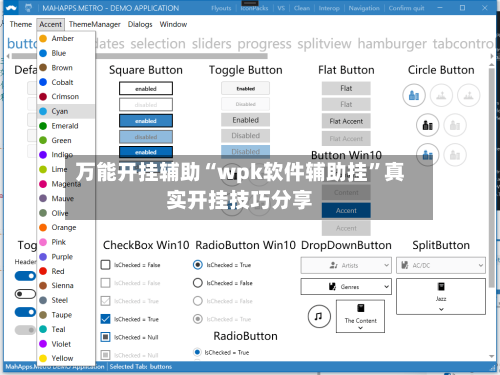Image resolution: width=500 pixels, height=375 pixels.
Task: Select the lower RadioButton IsChecked = True
Action: [x=197, y=352]
